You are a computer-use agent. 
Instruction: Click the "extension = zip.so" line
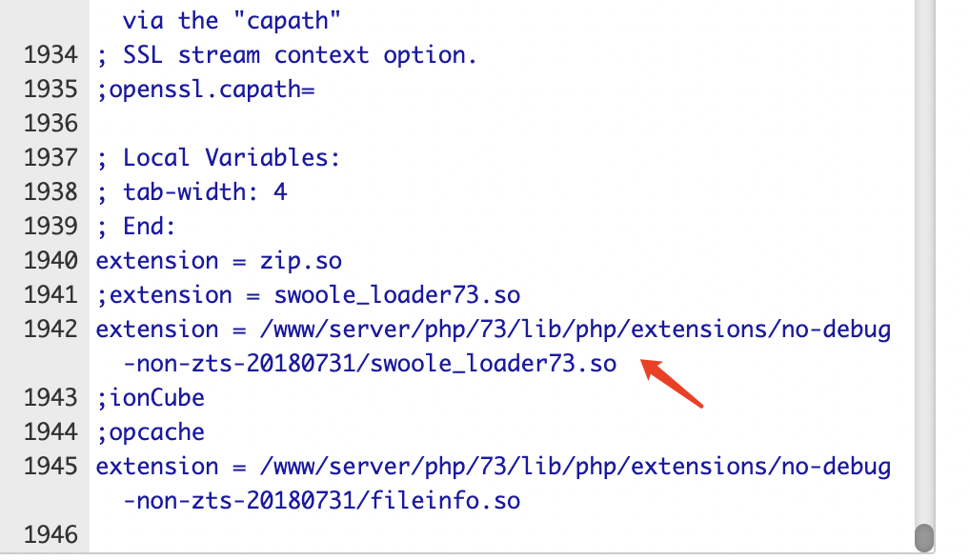pos(219,262)
